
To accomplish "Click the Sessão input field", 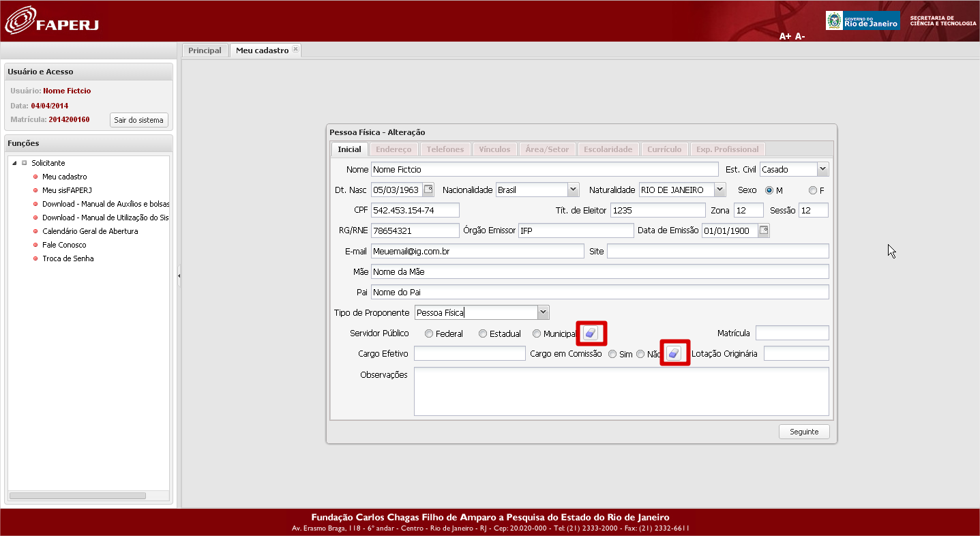I will pos(813,210).
